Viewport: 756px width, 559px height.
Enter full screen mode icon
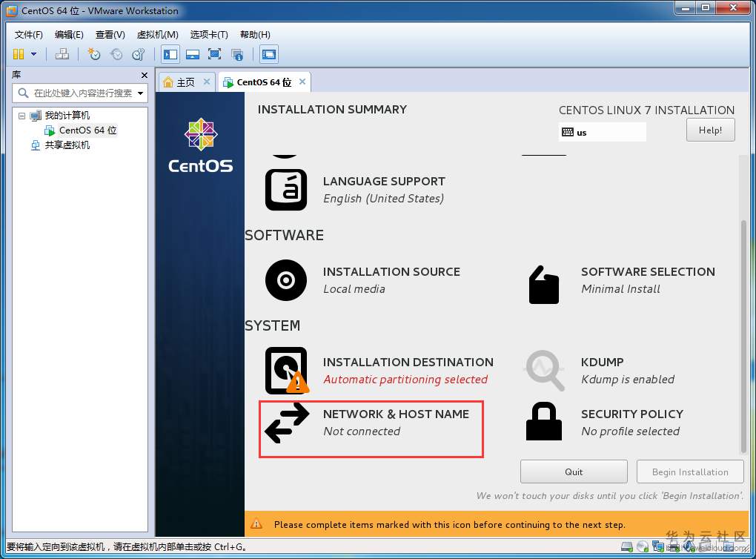pyautogui.click(x=214, y=54)
